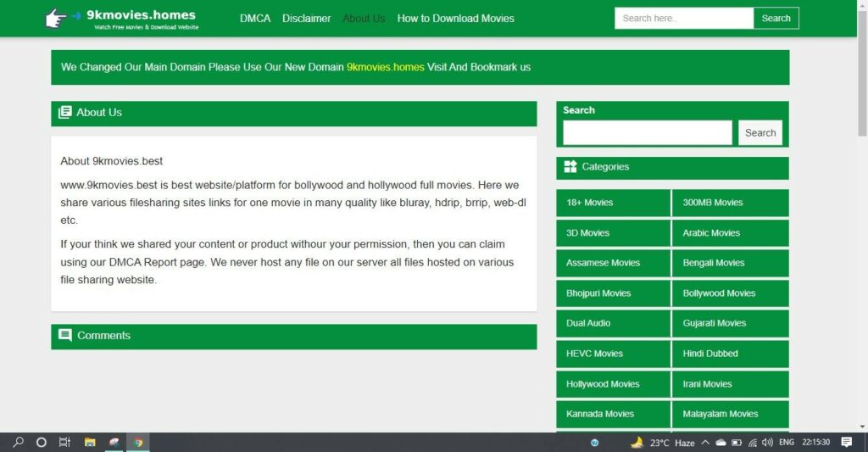Click the page vertical scrollbar thumb

pyautogui.click(x=862, y=72)
